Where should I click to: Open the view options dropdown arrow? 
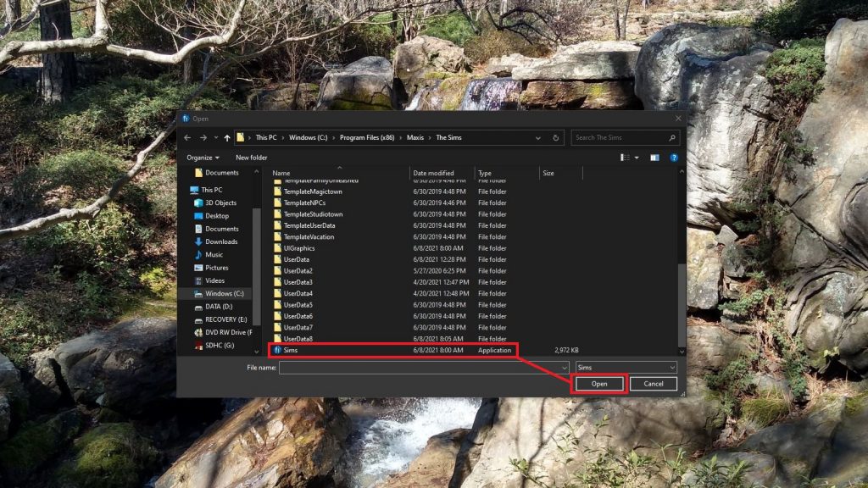tap(637, 158)
